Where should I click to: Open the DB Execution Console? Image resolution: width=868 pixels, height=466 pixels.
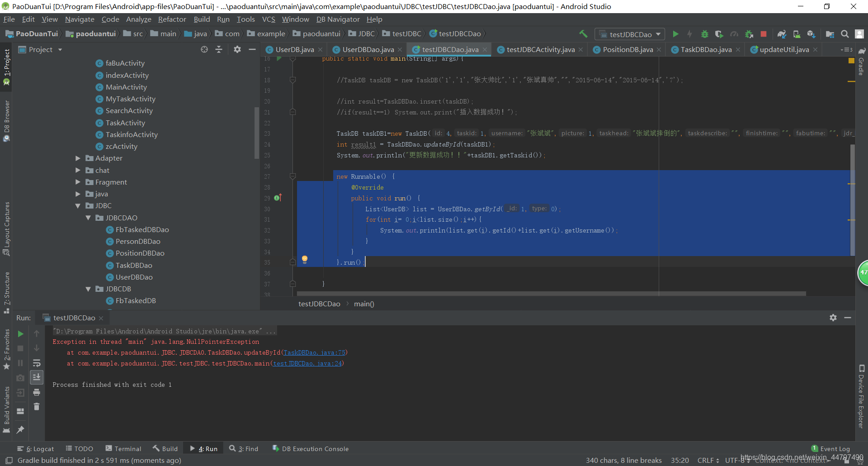coord(310,449)
